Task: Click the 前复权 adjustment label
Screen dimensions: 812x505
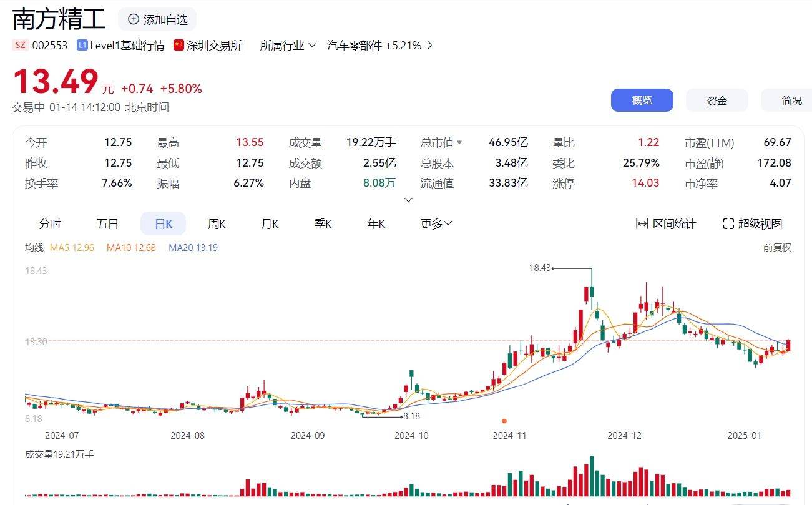Action: (x=777, y=248)
